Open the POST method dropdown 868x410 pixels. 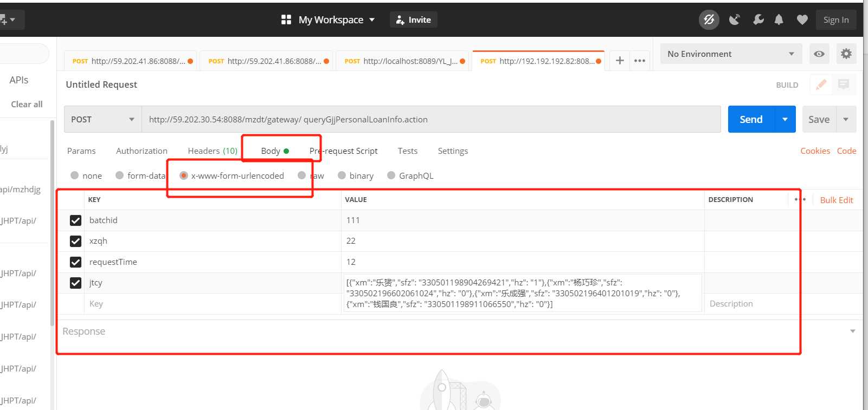pos(102,119)
